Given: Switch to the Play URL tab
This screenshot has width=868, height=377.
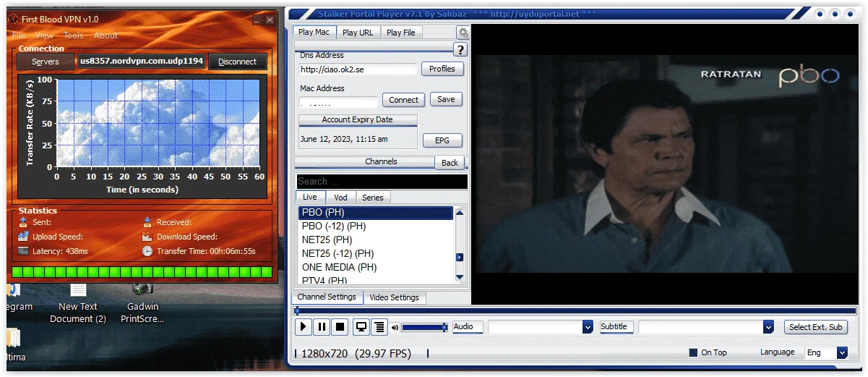Looking at the screenshot, I should tap(358, 33).
